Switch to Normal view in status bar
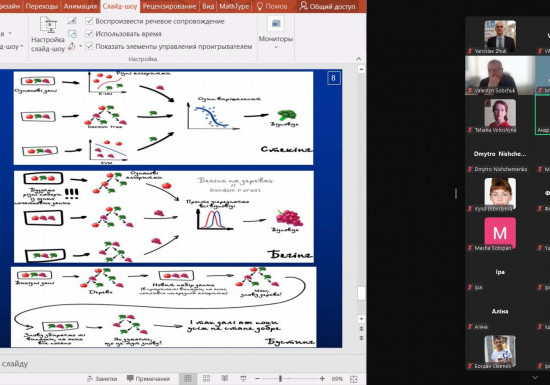550x385 pixels. (x=188, y=378)
